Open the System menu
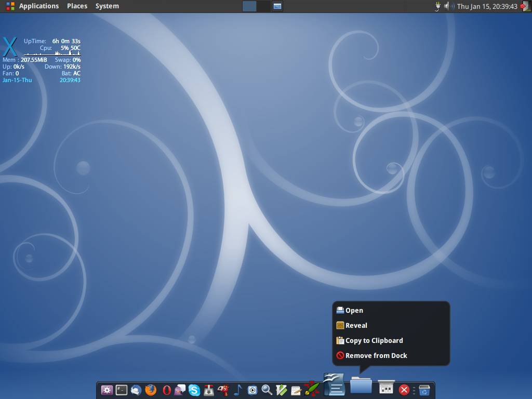Viewport: 532px width, 399px height. point(107,6)
